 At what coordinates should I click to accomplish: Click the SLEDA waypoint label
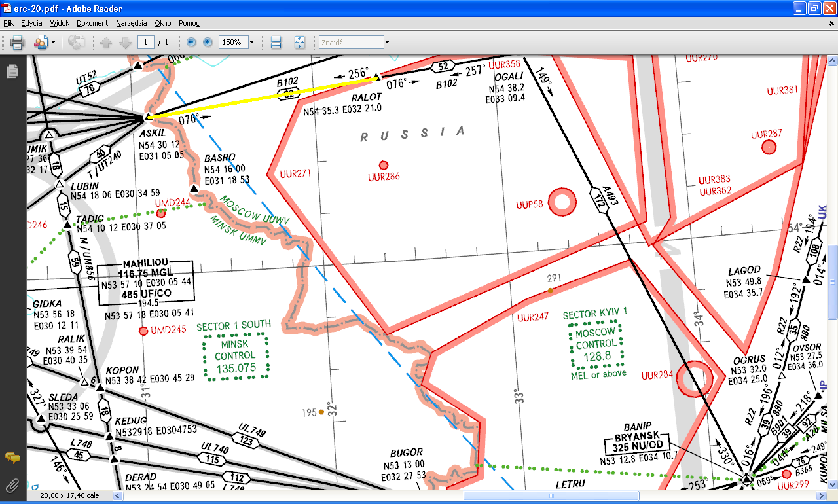[x=63, y=397]
